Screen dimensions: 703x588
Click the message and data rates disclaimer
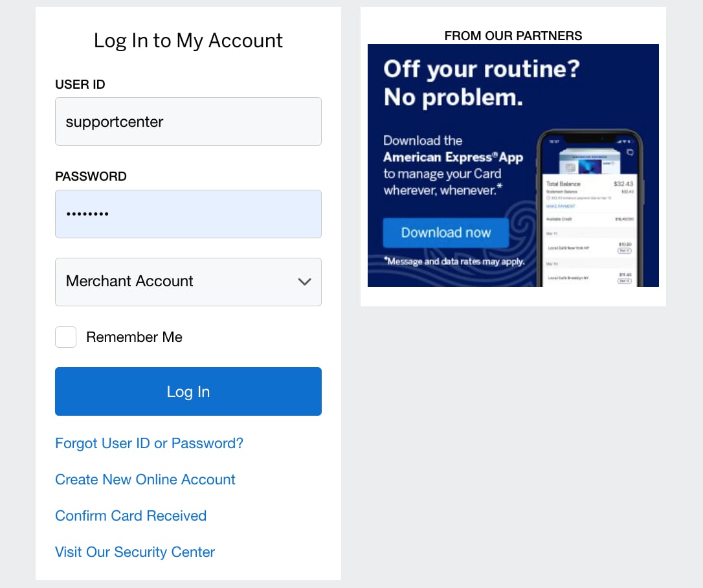tap(454, 262)
